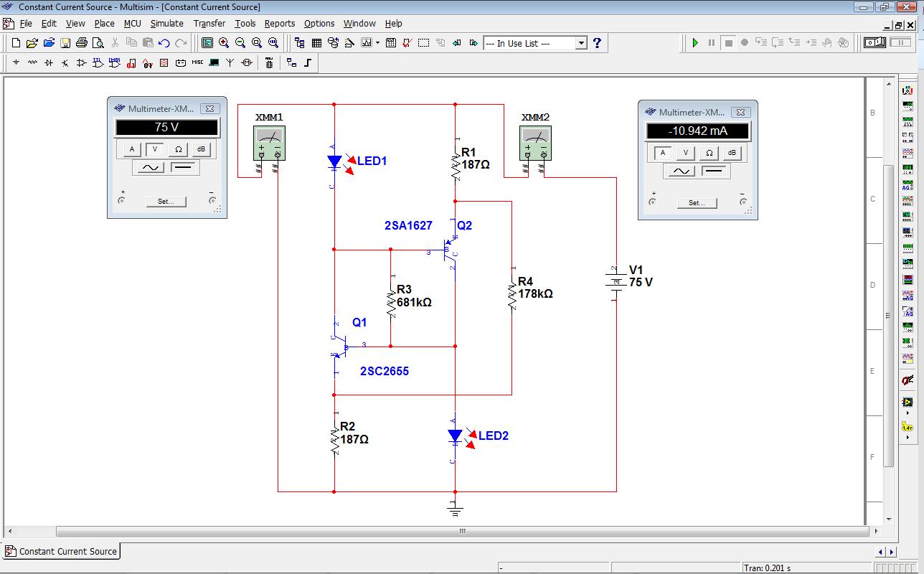Image resolution: width=924 pixels, height=574 pixels.
Task: Select dB mode on left multimeter
Action: [201, 149]
